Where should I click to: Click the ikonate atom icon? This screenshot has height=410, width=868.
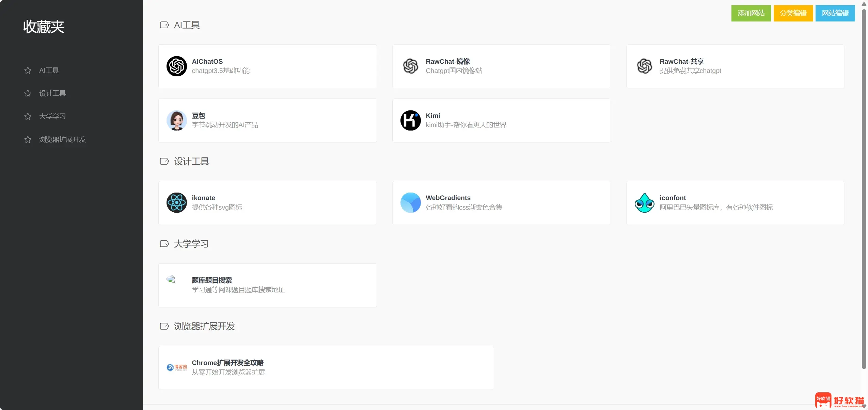[176, 203]
